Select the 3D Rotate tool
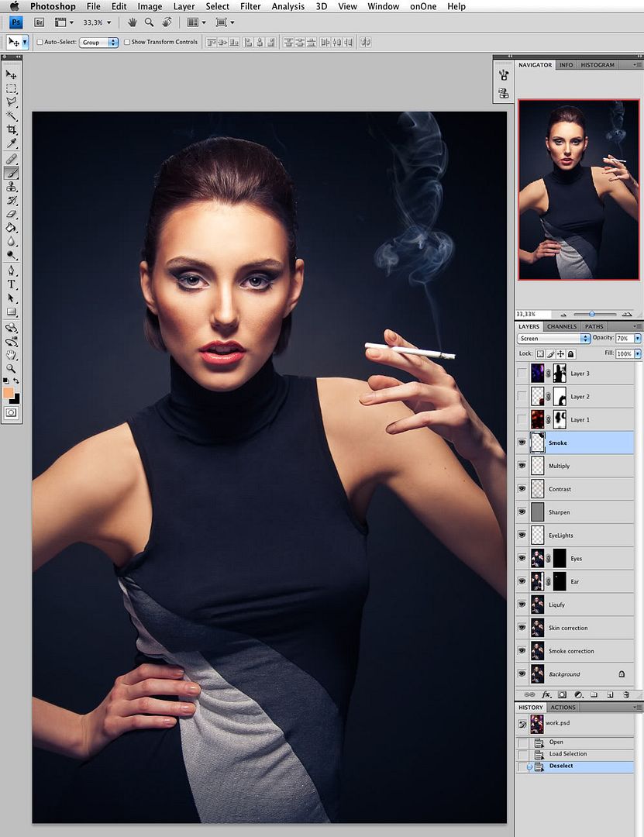Viewport: 644px width, 837px height. 11,328
